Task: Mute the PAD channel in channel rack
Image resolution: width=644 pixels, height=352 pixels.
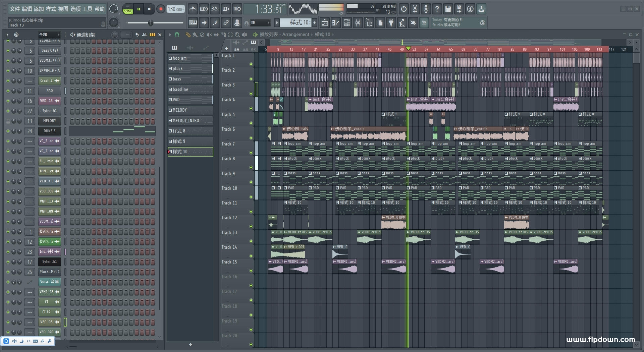Action: pyautogui.click(x=8, y=91)
